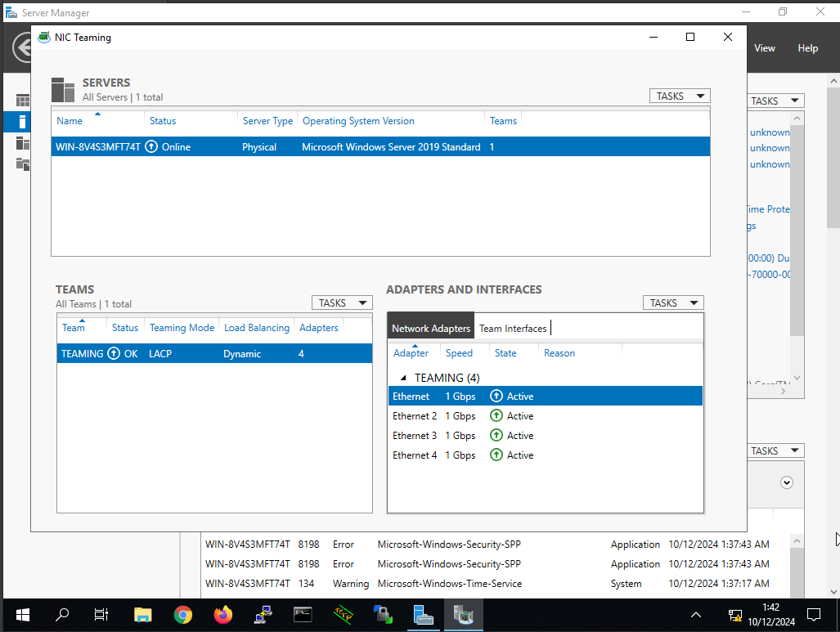Open the View menu in Server Manager
The image size is (840, 632).
(x=764, y=48)
